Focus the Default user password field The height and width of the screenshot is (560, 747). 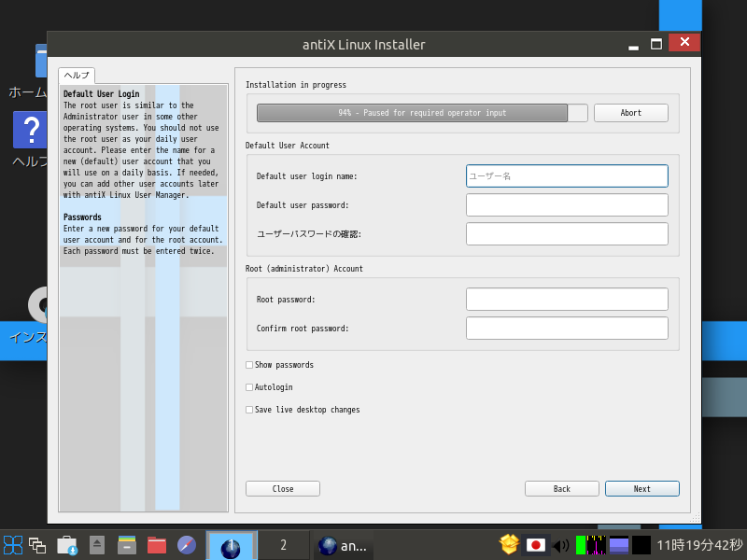point(567,205)
